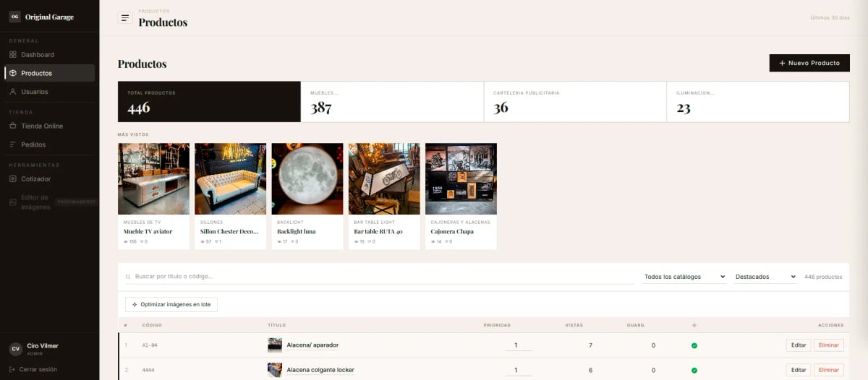The height and width of the screenshot is (380, 868).
Task: Click the views eye icon on Bar table RUTA 40
Action: pyautogui.click(x=356, y=241)
